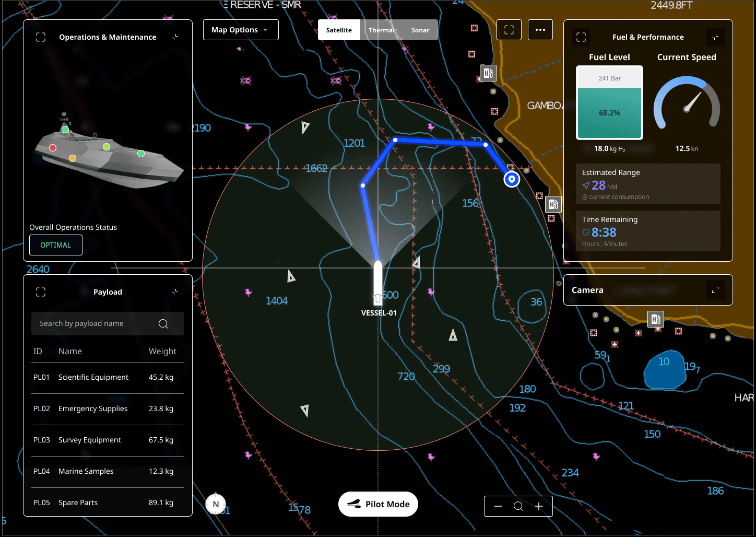Expand the Camera panel
The image size is (756, 537).
tap(716, 290)
